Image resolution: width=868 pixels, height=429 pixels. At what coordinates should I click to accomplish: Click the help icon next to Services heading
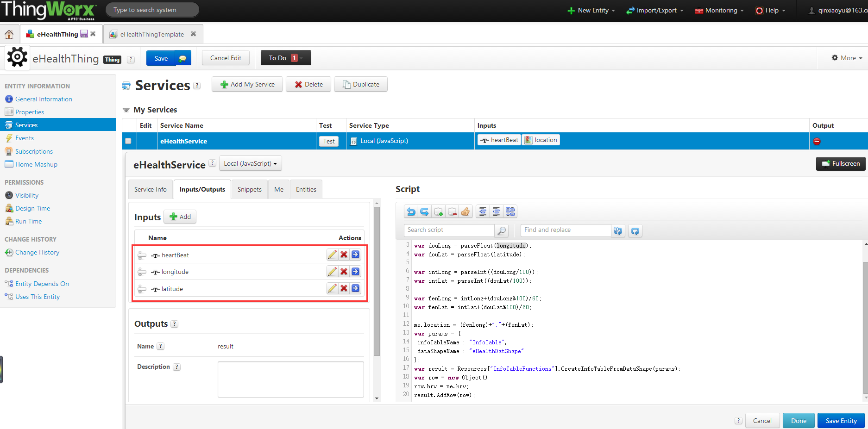(197, 86)
